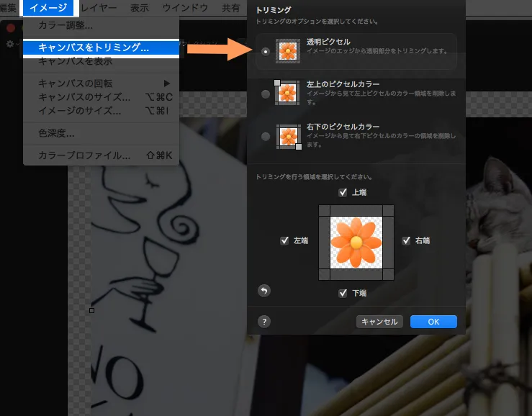Toggle the 左端 checkbox
Image resolution: width=532 pixels, height=416 pixels.
pyautogui.click(x=284, y=240)
